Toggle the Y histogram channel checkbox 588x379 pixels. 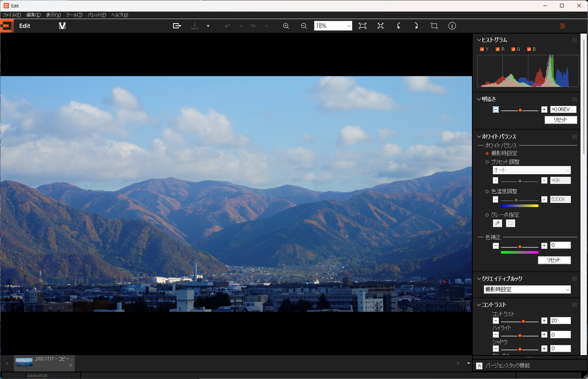pyautogui.click(x=482, y=49)
